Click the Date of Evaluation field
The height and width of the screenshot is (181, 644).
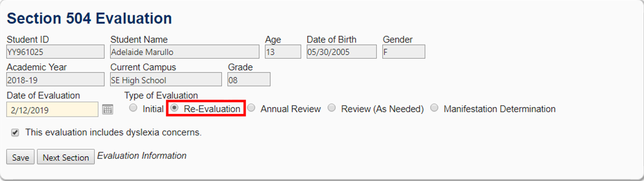click(52, 110)
